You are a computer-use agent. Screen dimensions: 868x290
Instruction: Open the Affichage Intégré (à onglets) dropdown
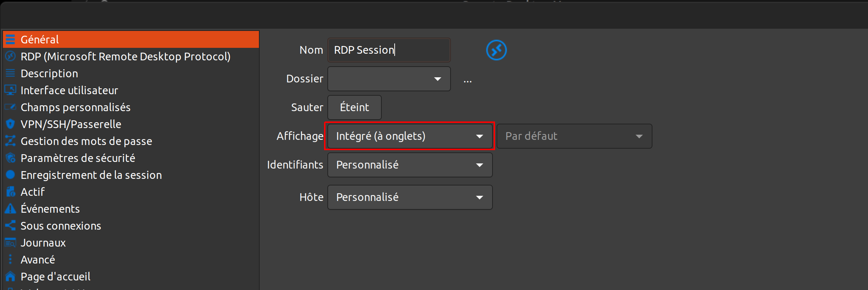(409, 136)
